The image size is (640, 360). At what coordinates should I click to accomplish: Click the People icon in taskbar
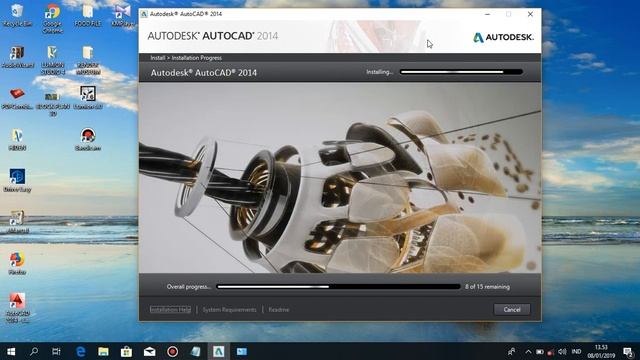click(x=511, y=351)
